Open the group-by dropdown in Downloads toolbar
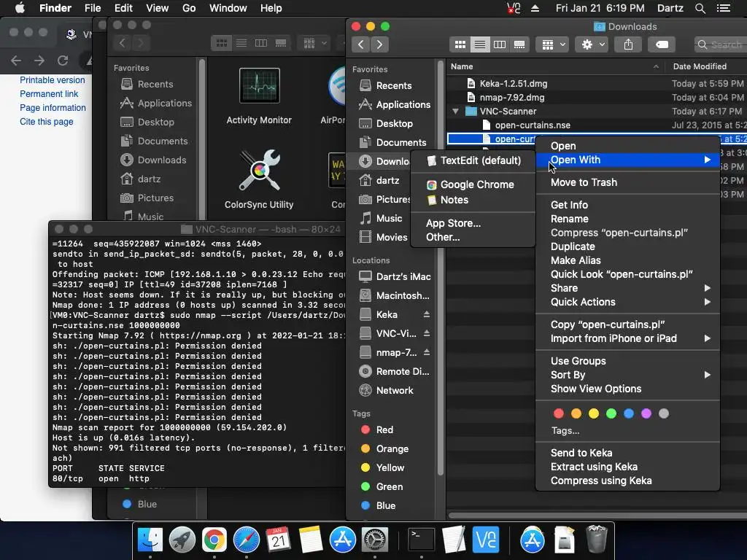The width and height of the screenshot is (747, 560). pyautogui.click(x=552, y=44)
